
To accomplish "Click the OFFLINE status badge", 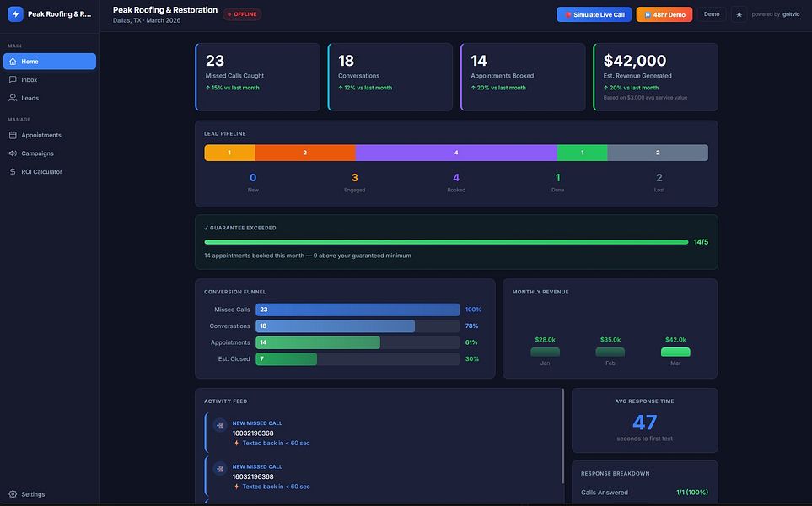I will 242,14.
